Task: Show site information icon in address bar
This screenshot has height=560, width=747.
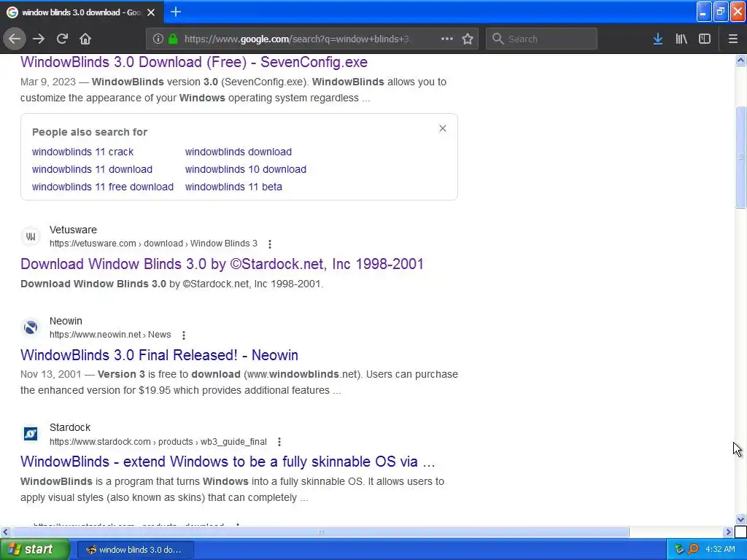Action: coord(158,39)
